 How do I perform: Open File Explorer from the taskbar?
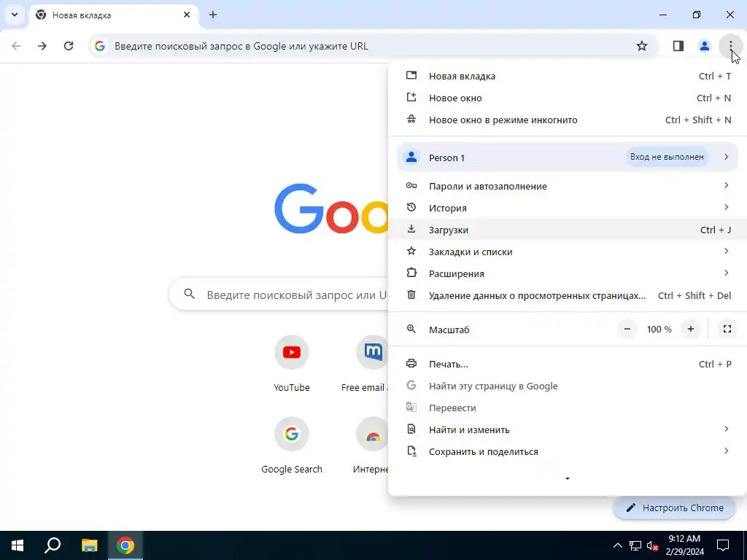point(89,545)
